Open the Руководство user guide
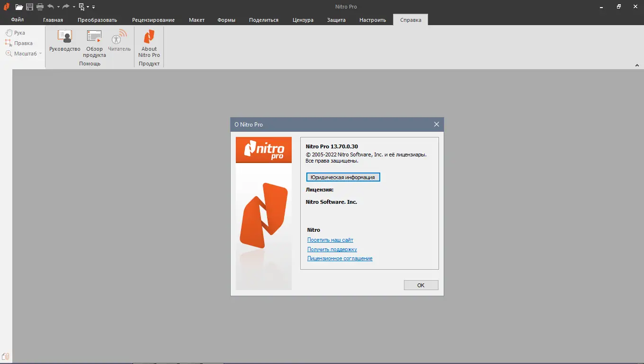 tap(65, 41)
